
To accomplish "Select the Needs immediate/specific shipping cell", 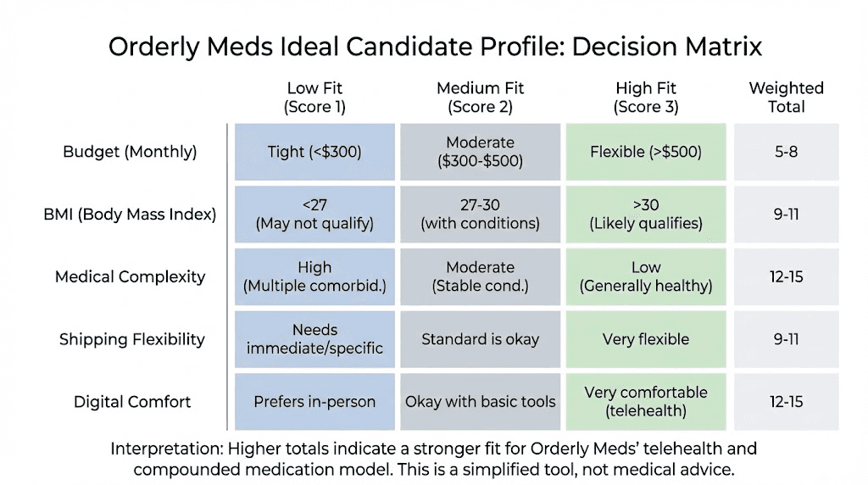I will point(314,339).
